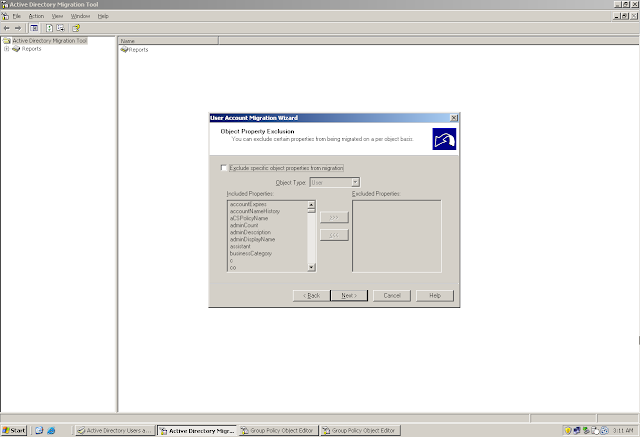
Task: Click the yellow security shield tray icon
Action: [568, 430]
